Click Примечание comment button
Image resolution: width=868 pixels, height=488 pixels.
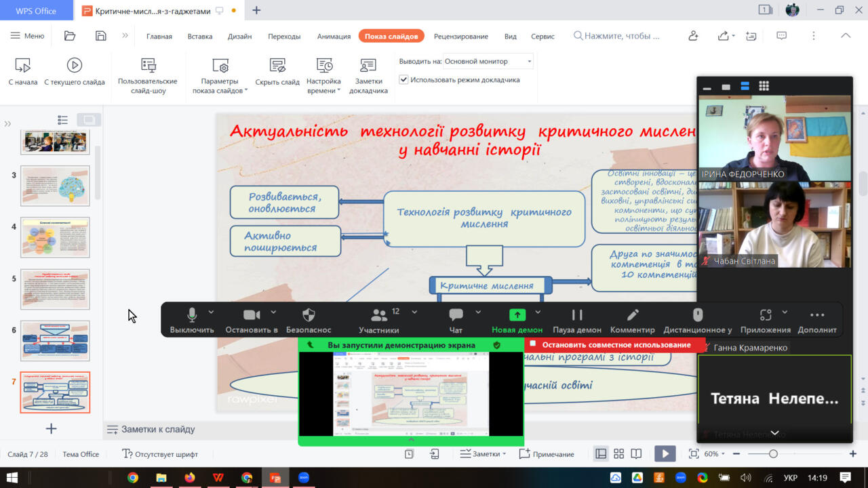pos(547,454)
